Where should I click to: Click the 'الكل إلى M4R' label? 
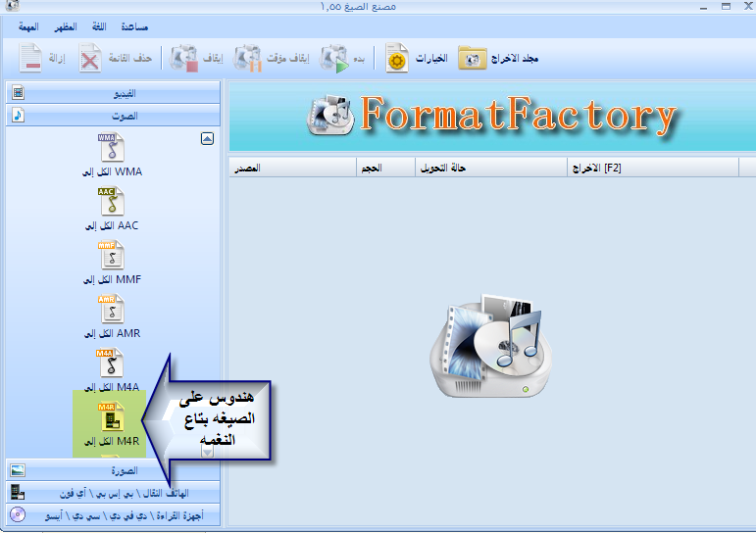coord(112,442)
